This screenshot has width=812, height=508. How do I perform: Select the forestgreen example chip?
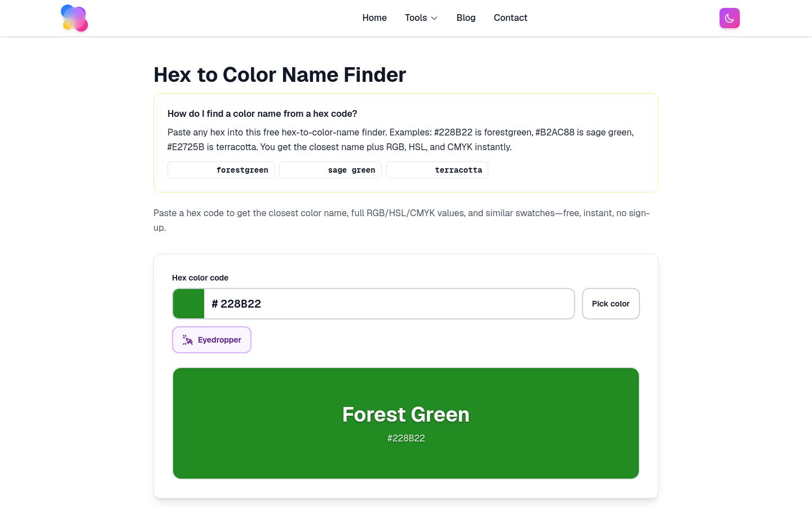221,170
